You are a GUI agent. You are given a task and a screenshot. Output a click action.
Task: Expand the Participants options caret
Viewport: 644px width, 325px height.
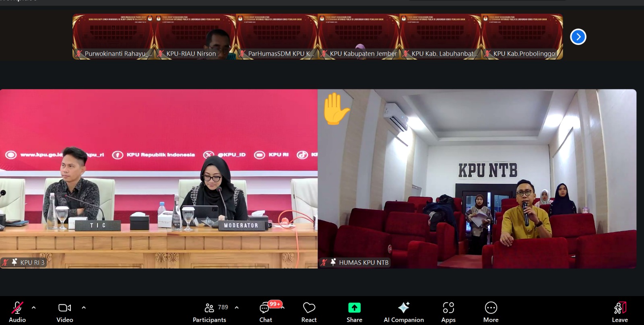coord(237,308)
